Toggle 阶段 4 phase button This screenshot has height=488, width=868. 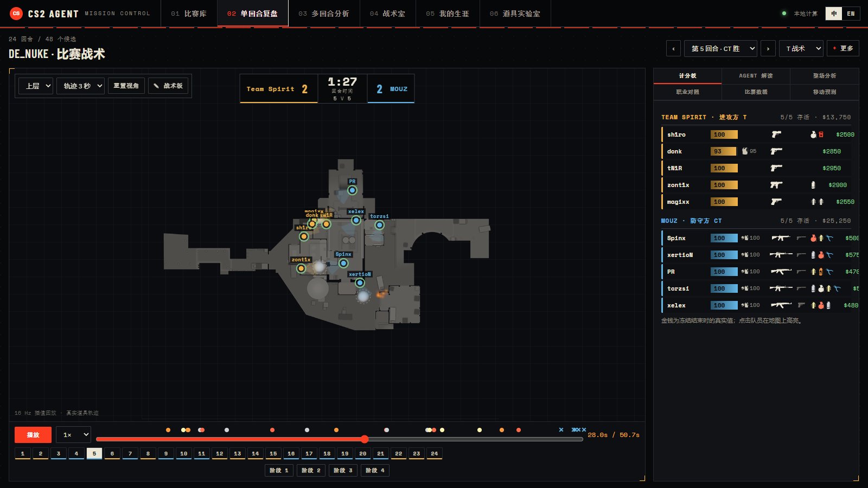pos(375,470)
